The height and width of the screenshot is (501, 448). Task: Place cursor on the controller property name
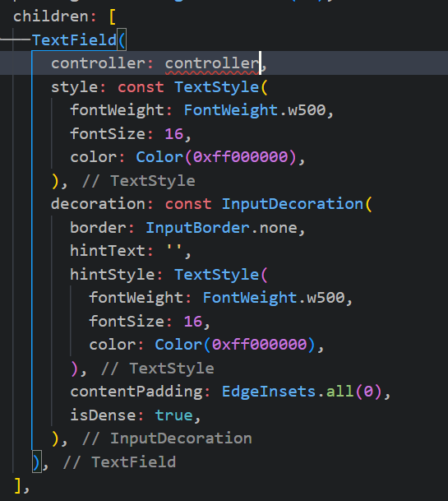(98, 63)
